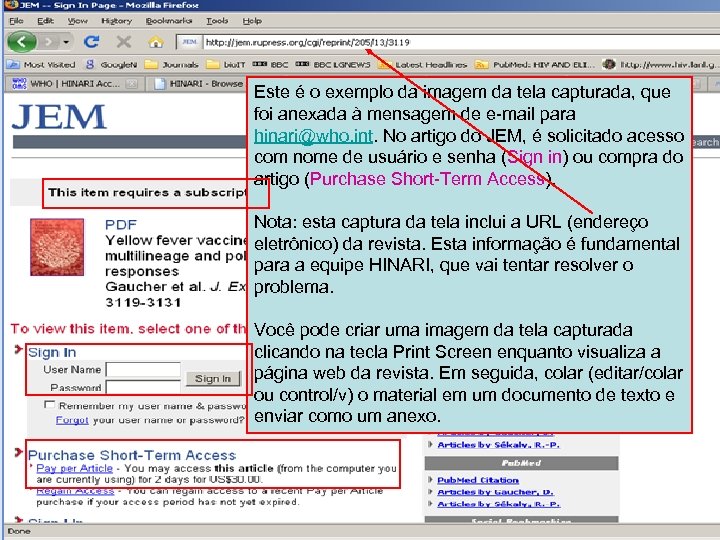Click the Sign In heading

(52, 352)
